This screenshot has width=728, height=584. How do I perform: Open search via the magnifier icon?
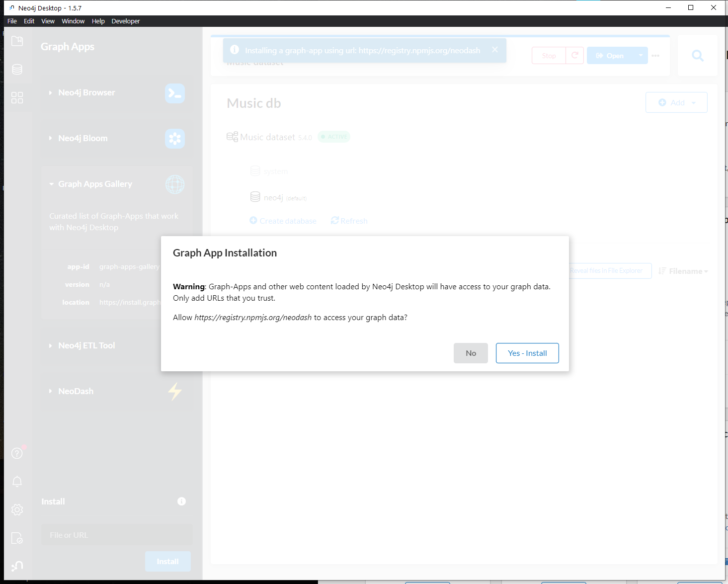click(697, 55)
